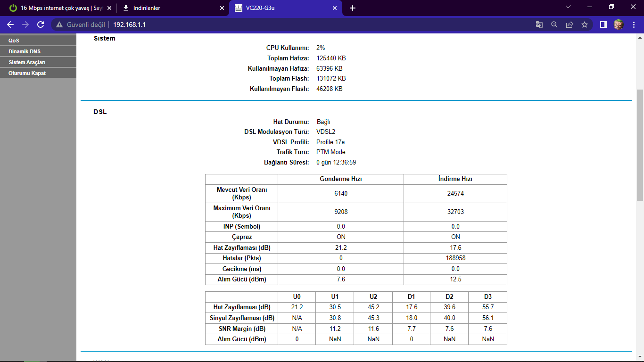Screen dimensions: 644x362
Task: Click the browser forward arrow
Action: coord(25,25)
